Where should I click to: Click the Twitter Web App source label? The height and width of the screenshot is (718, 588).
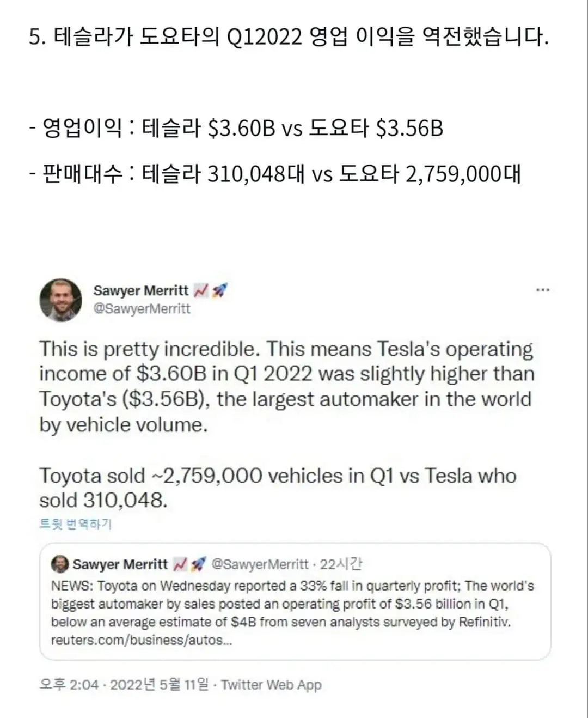271,685
